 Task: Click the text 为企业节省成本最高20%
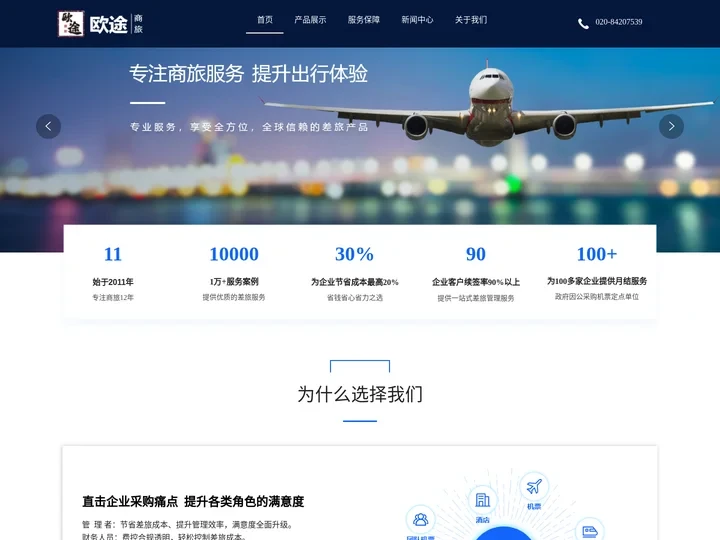(x=354, y=282)
